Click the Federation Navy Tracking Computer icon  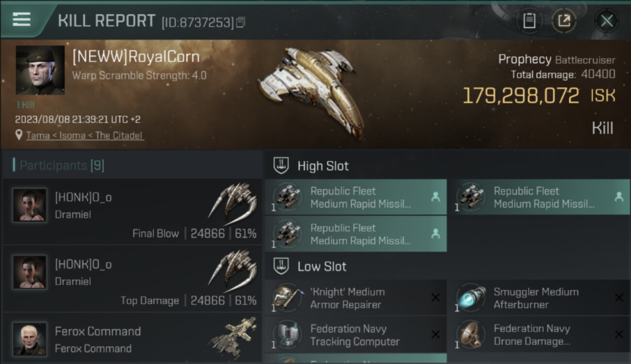287,335
